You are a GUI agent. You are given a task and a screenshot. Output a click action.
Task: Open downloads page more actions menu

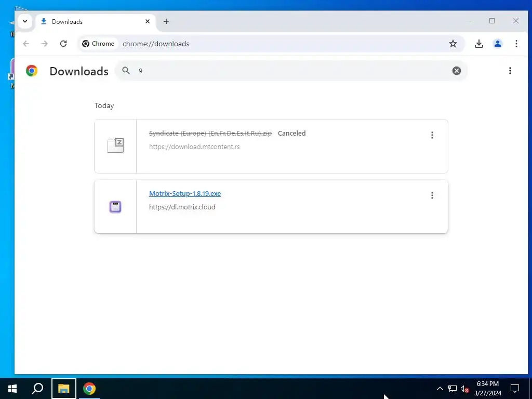tap(510, 71)
